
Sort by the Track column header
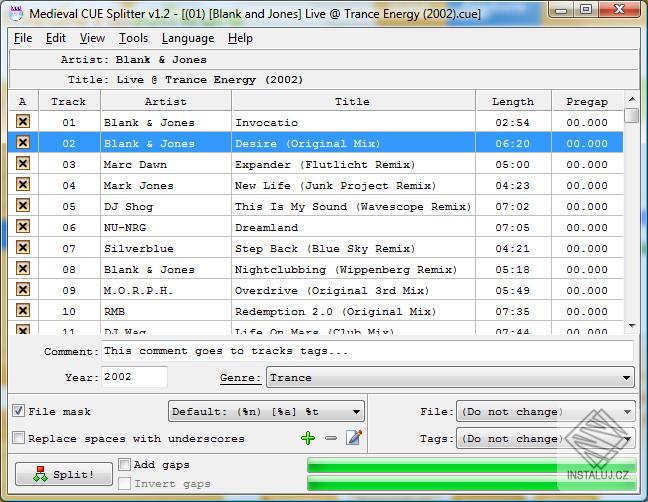[69, 101]
